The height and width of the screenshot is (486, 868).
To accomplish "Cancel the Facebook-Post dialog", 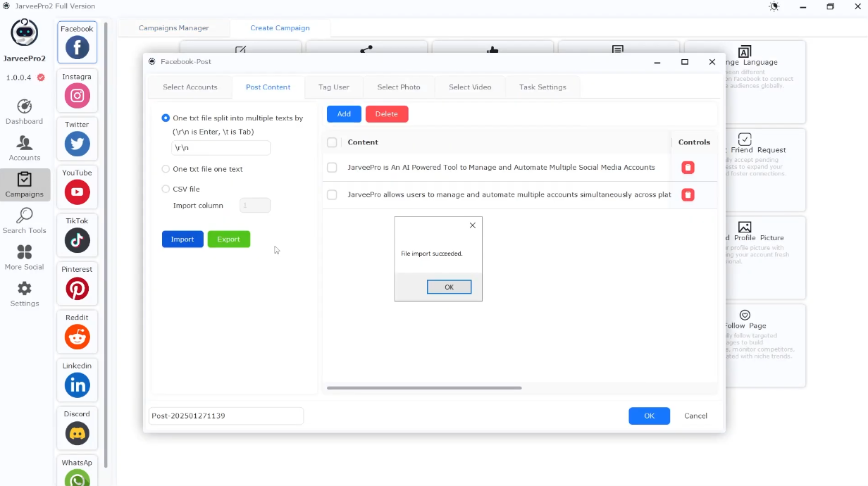I will point(695,416).
